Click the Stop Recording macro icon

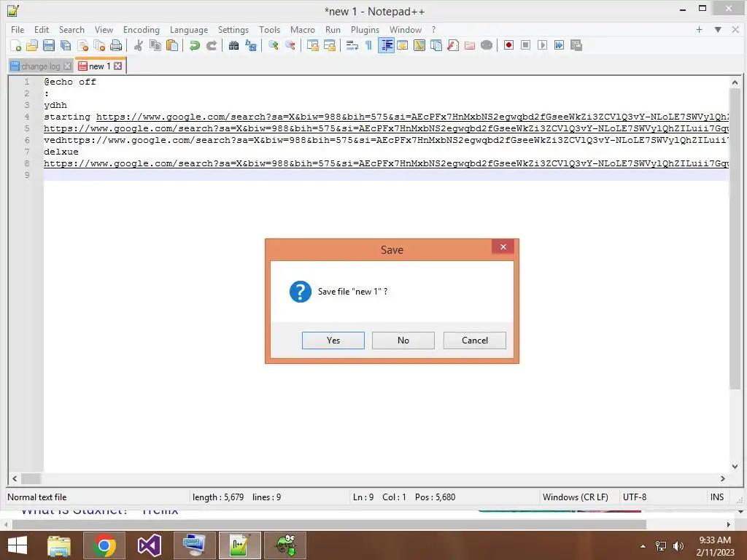(525, 45)
